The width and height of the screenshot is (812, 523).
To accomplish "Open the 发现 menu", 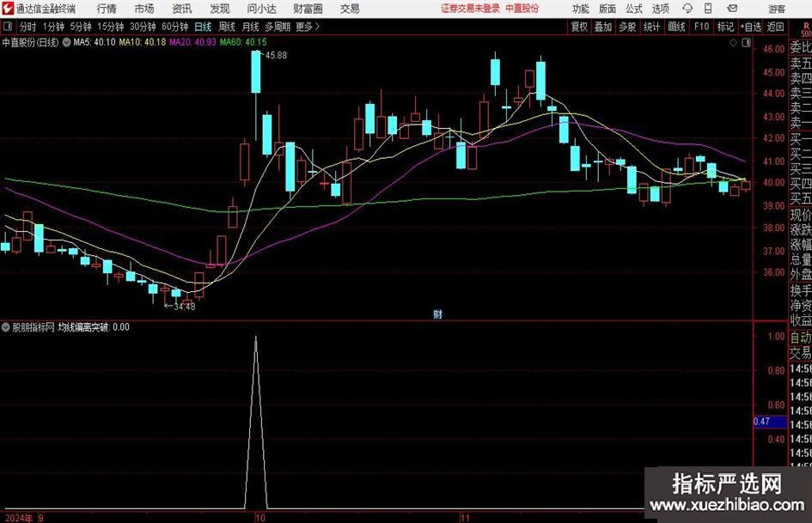I will click(x=220, y=9).
